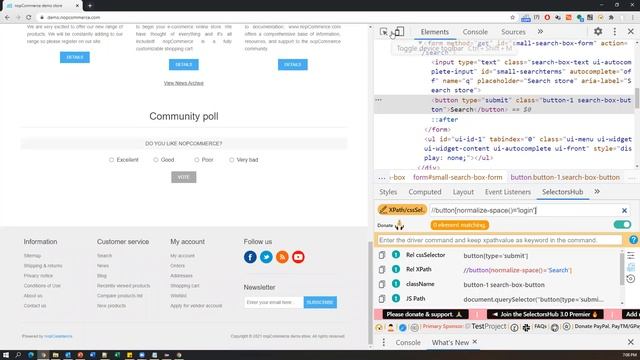Screen dimensions: 640x360
Task: Click the YouTube follow icon
Action: (x=298, y=257)
